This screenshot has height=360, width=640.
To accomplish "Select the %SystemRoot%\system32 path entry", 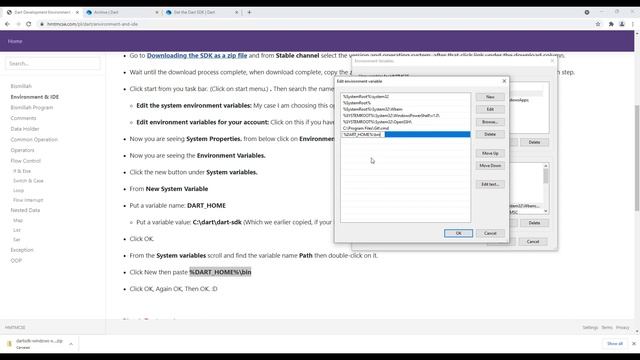I will pyautogui.click(x=406, y=97).
